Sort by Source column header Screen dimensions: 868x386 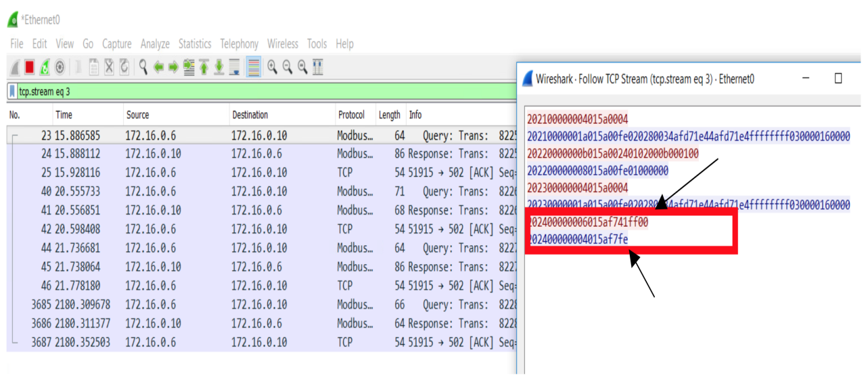click(x=137, y=115)
